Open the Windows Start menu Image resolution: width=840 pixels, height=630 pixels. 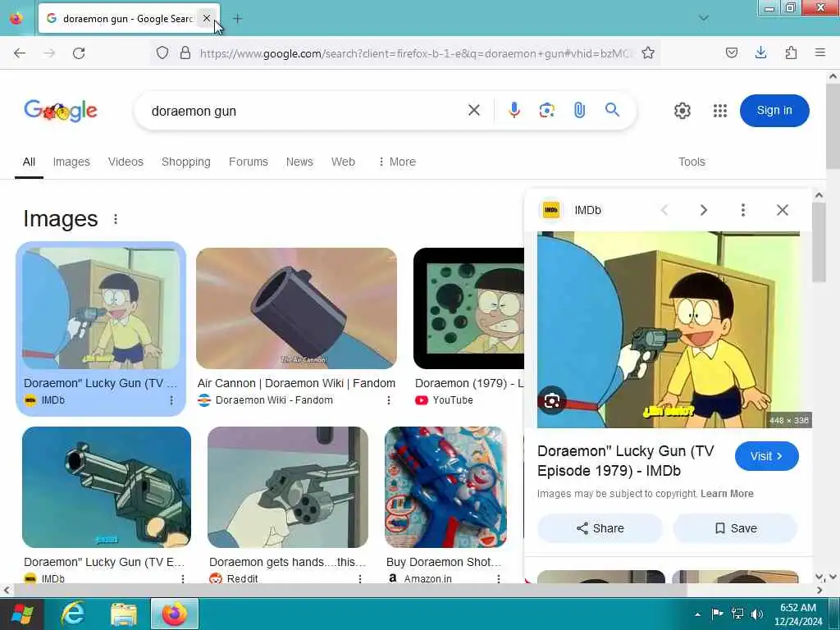21,614
